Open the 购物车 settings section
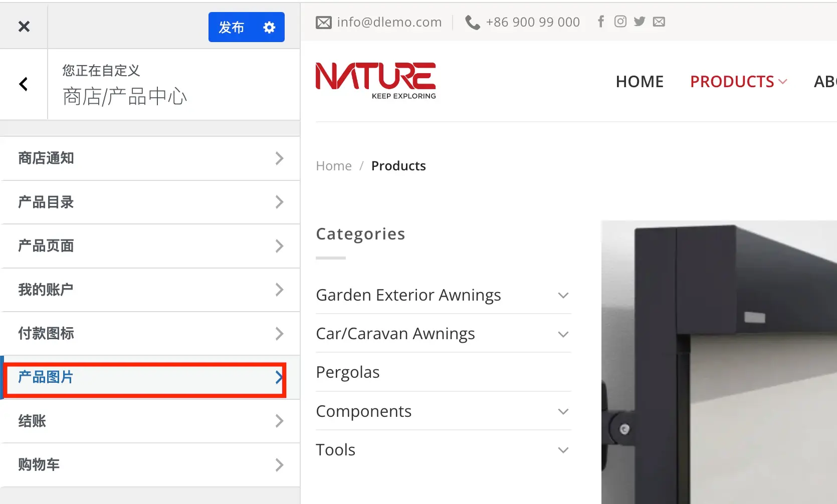This screenshot has width=837, height=504. click(x=150, y=465)
